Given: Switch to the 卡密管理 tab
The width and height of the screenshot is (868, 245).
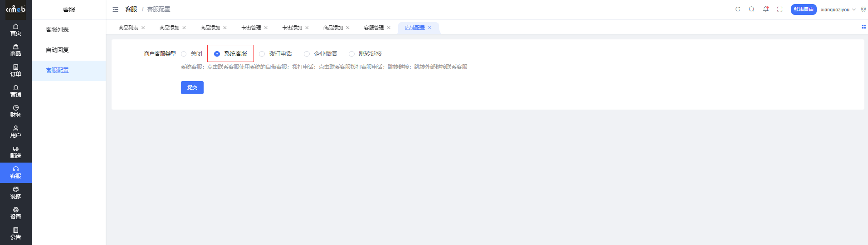Looking at the screenshot, I should click(251, 28).
